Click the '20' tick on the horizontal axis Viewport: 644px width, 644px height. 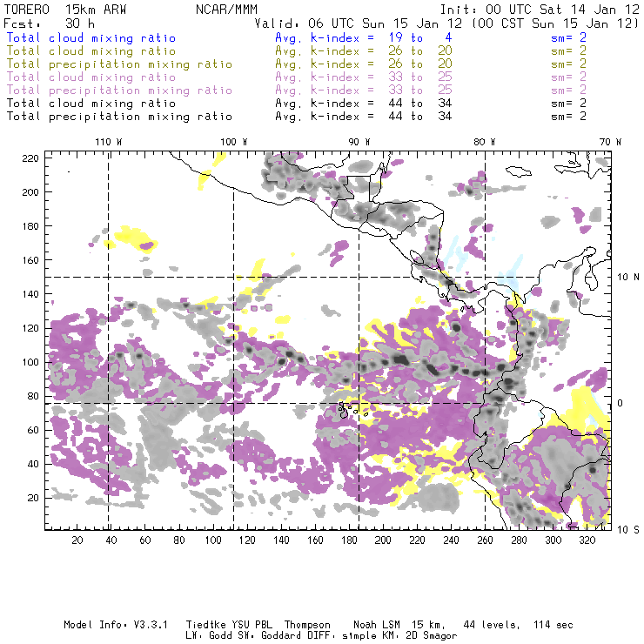tap(77, 540)
